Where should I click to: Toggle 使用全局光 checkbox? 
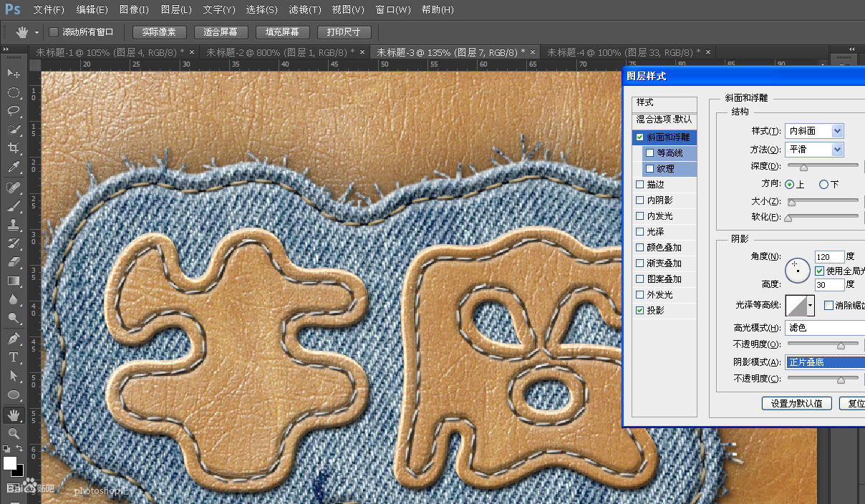(819, 271)
